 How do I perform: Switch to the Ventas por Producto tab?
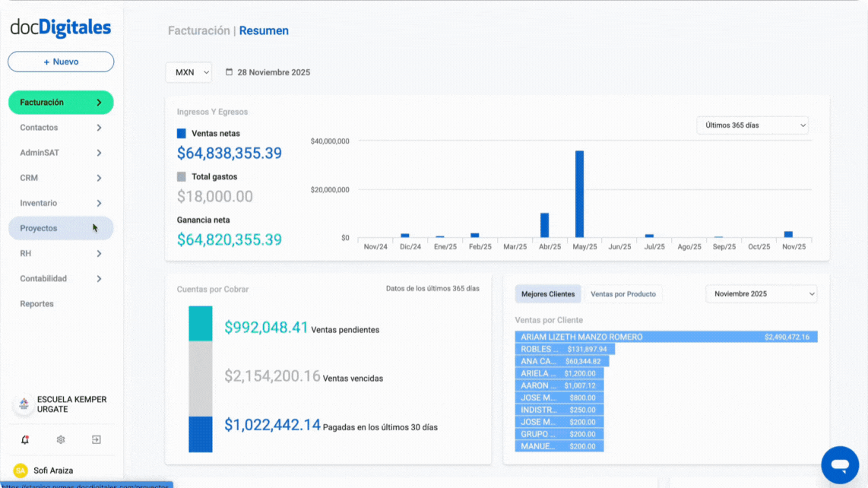pos(623,293)
